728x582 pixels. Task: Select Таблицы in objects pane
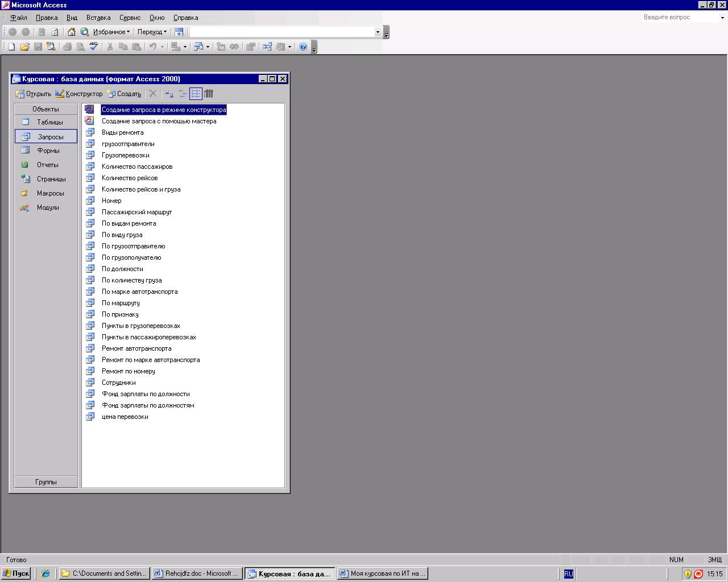pos(45,122)
